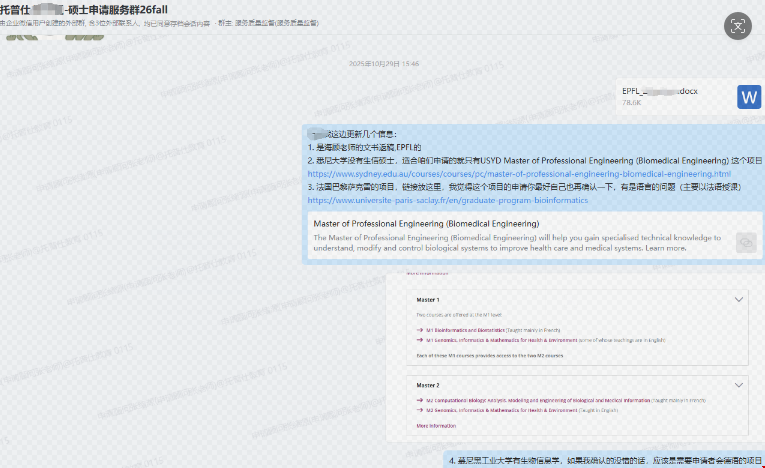Click the Master 1 section header
This screenshot has width=765, height=468.
428,300
